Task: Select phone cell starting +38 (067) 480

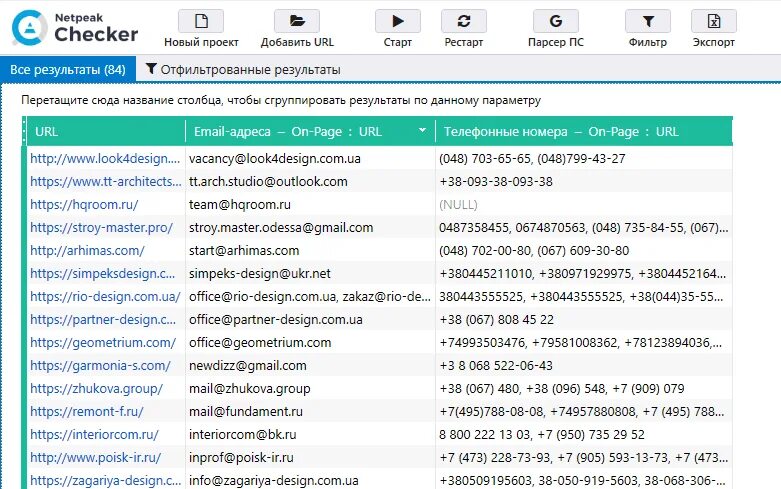Action: click(584, 388)
